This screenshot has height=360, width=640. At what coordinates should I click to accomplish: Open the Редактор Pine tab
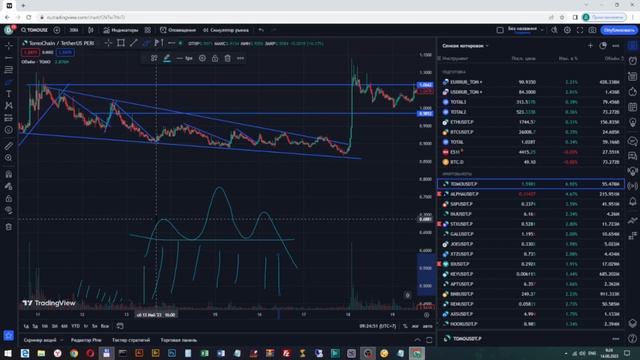pyautogui.click(x=86, y=340)
